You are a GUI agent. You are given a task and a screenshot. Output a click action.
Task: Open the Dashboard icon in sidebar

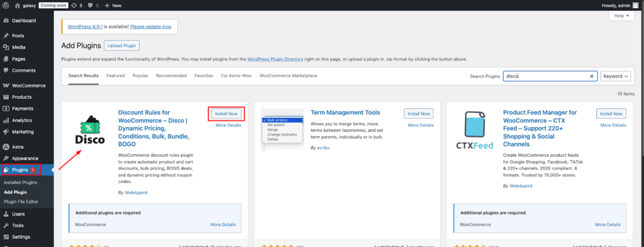6,21
